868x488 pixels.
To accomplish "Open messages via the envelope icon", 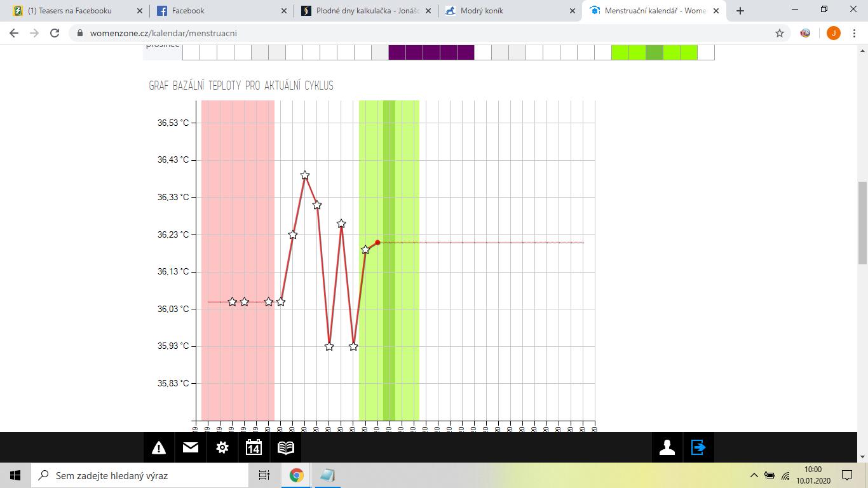I will pyautogui.click(x=190, y=448).
